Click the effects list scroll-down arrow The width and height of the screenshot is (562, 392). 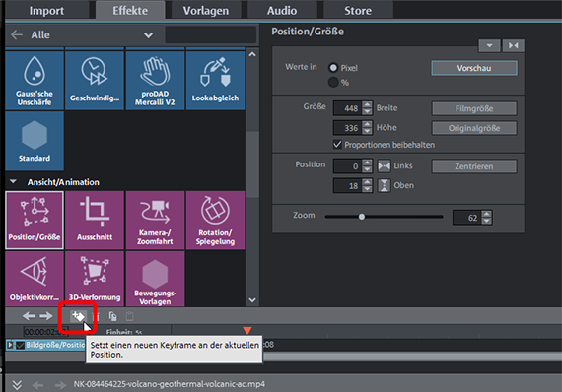coord(252,300)
